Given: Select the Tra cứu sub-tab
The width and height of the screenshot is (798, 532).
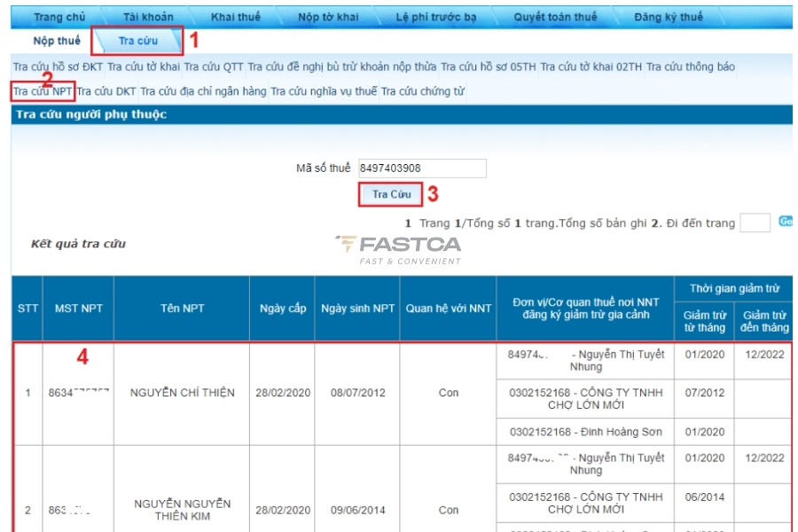Looking at the screenshot, I should (137, 41).
